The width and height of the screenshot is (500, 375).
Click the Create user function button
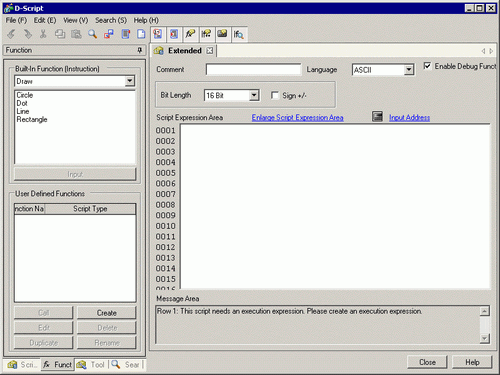[x=107, y=313]
